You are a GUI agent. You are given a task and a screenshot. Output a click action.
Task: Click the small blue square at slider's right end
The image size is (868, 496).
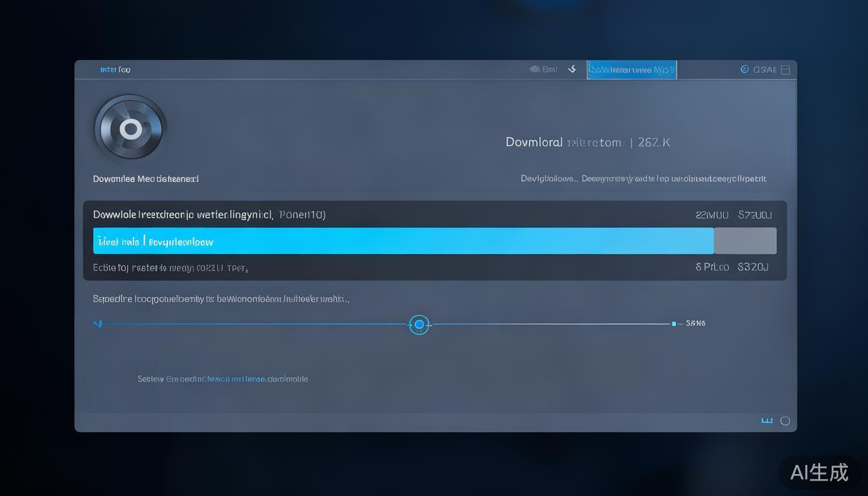(674, 324)
